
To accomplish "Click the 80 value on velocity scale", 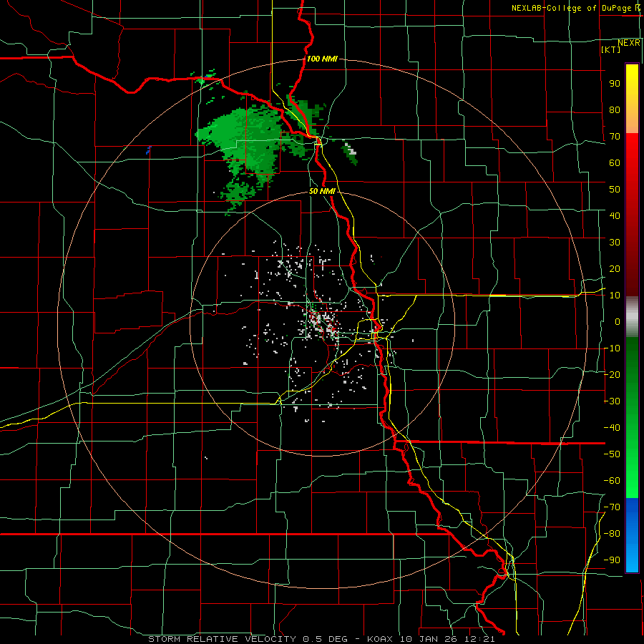I will 615,110.
